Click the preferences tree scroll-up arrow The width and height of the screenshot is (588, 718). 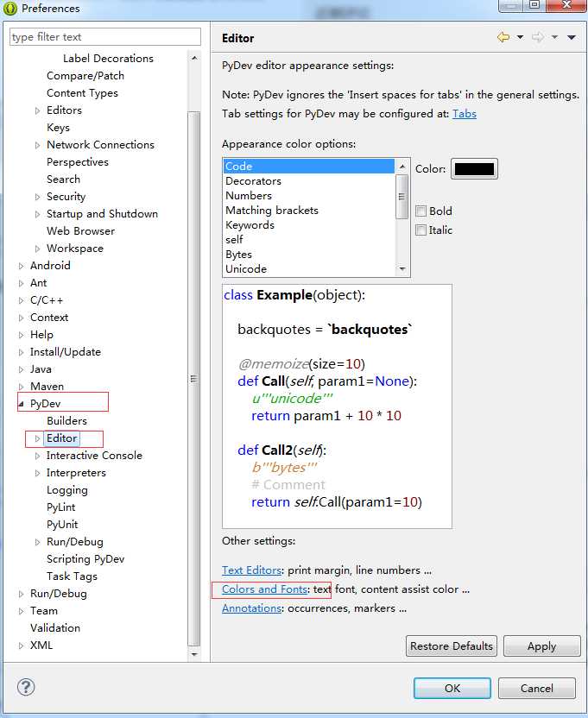click(194, 58)
